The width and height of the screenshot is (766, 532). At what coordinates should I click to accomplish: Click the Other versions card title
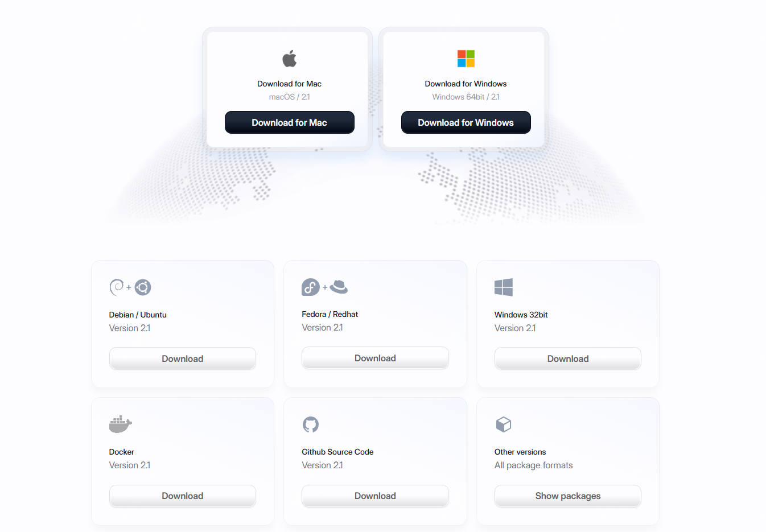tap(520, 452)
